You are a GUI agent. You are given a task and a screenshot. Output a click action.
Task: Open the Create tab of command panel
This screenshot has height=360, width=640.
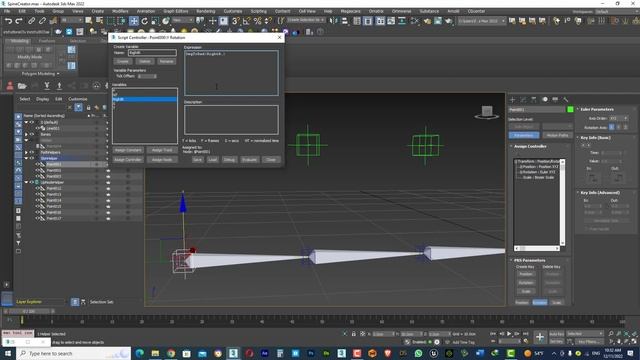pyautogui.click(x=513, y=99)
